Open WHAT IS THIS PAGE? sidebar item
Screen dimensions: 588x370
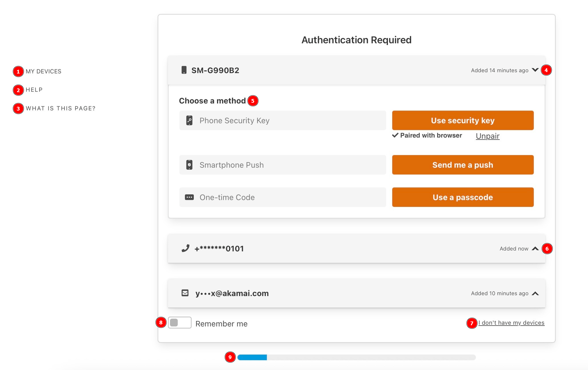pyautogui.click(x=61, y=109)
